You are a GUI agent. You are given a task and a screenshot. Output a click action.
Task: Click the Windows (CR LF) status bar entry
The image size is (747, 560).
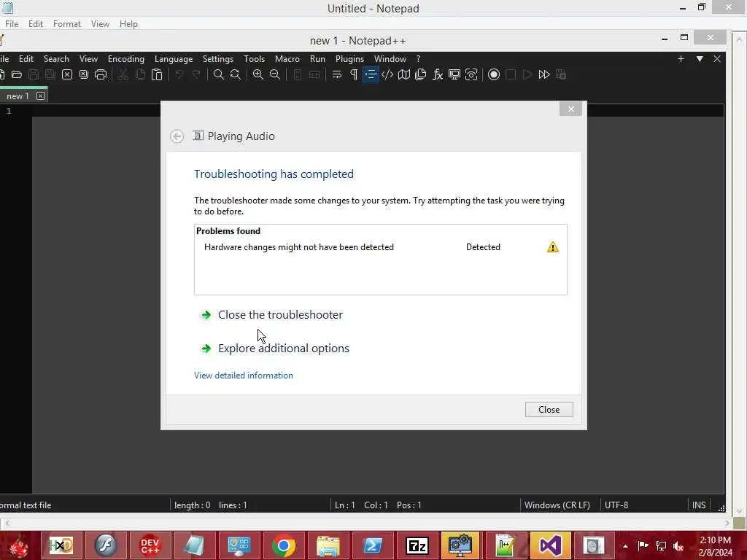[557, 505]
